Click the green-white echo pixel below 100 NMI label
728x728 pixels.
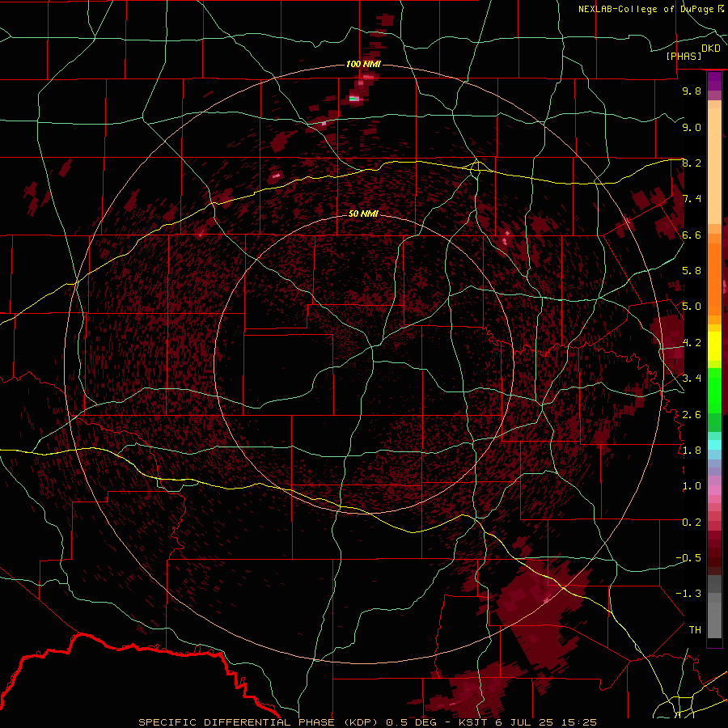(x=353, y=99)
